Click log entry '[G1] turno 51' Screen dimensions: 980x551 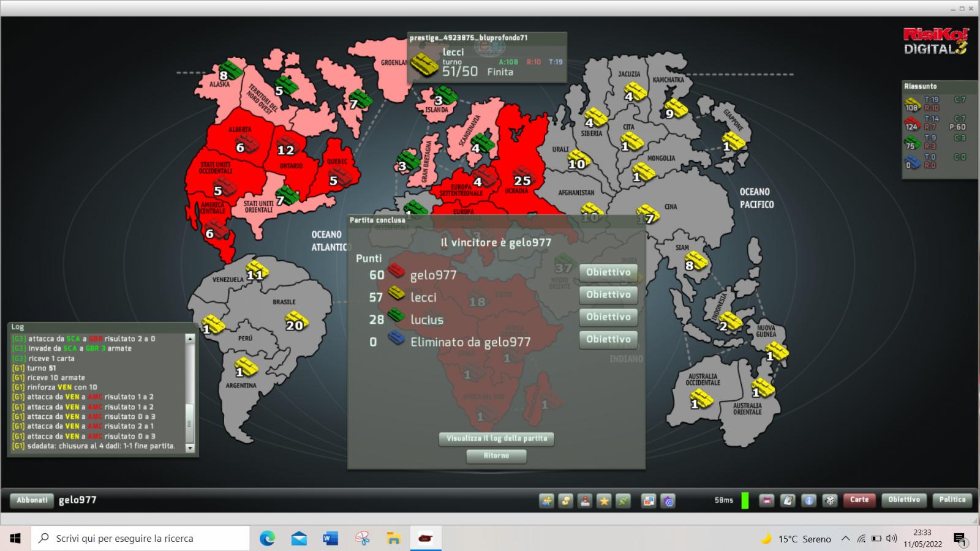pos(34,368)
